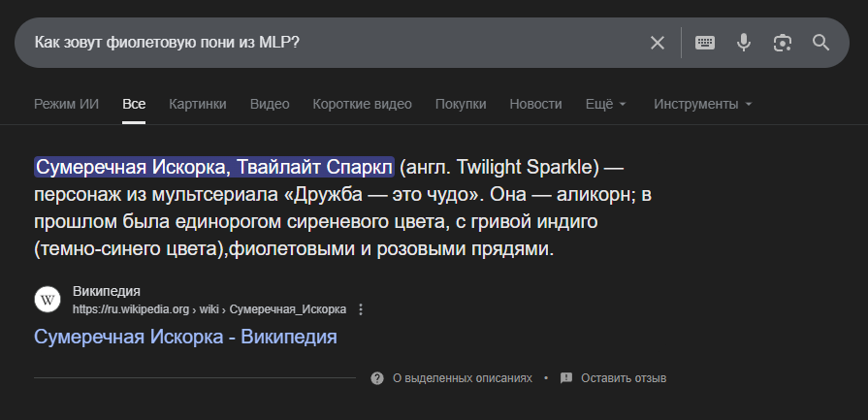Expand the Ещё dropdown menu
Screen dimensions: 868x420
[605, 104]
